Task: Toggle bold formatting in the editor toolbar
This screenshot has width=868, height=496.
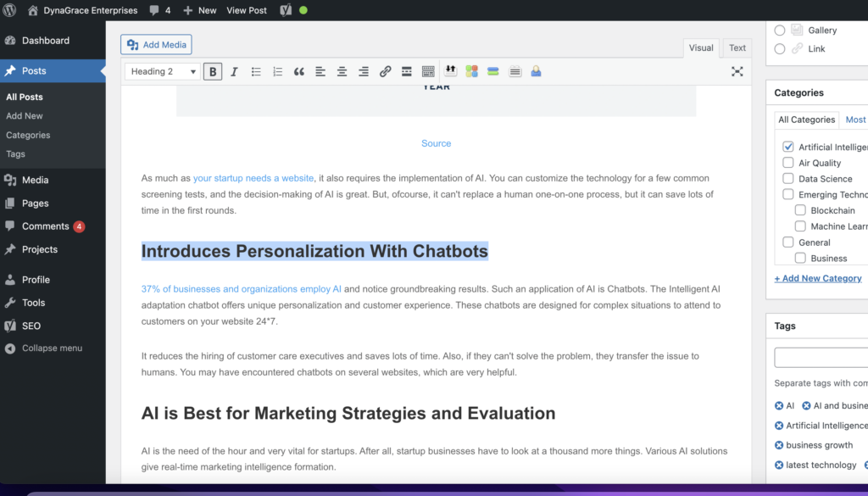Action: (x=213, y=72)
